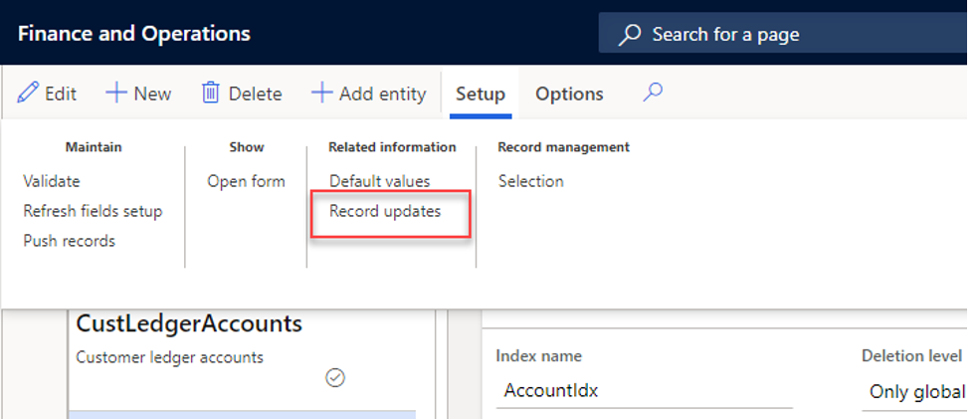
Task: Click the Add entity button label
Action: click(x=382, y=94)
